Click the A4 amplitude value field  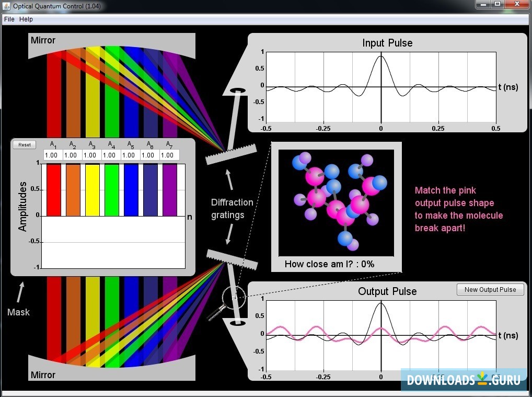[111, 155]
